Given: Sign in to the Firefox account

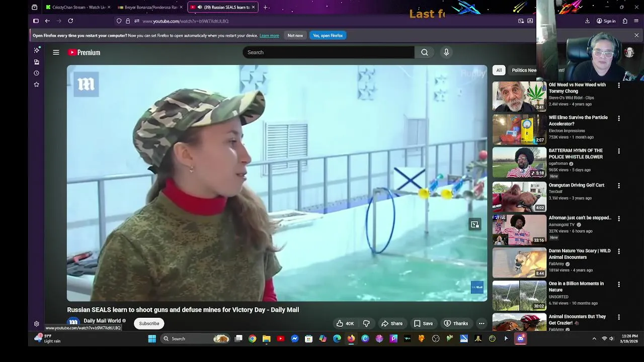Looking at the screenshot, I should click(606, 21).
